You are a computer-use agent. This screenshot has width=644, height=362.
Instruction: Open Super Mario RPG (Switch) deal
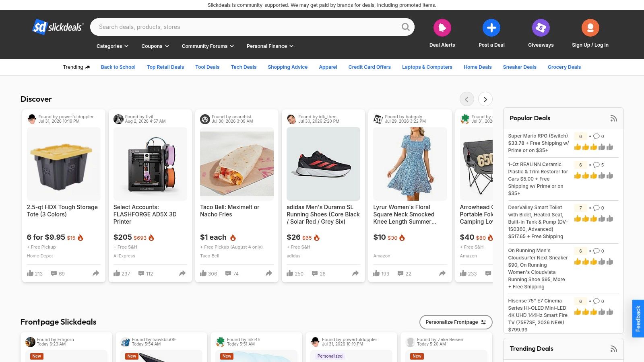pyautogui.click(x=538, y=143)
